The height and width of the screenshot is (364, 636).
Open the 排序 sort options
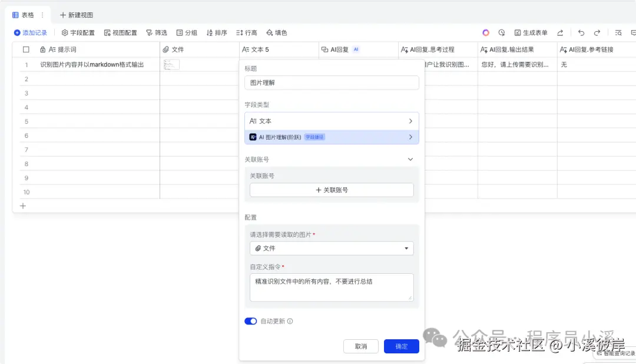point(216,32)
